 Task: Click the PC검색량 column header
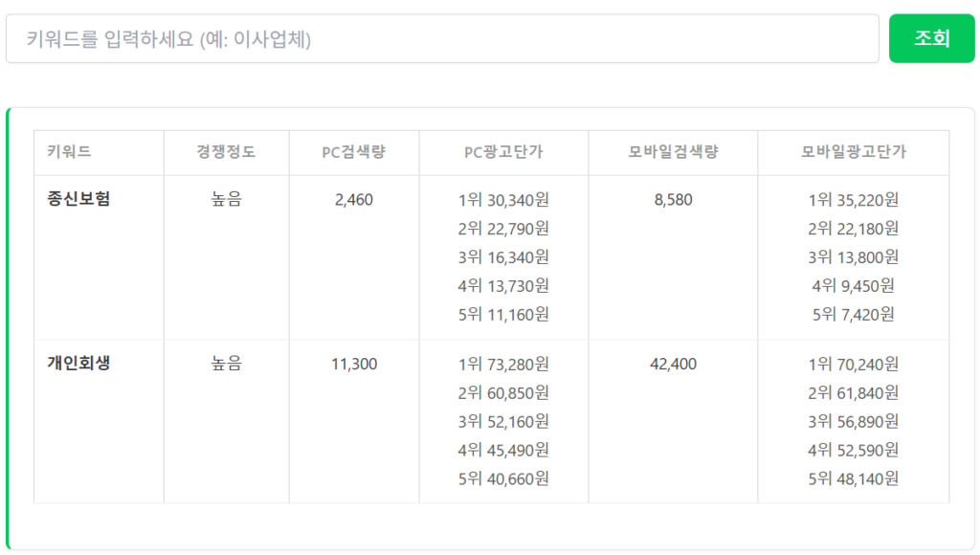[x=354, y=151]
